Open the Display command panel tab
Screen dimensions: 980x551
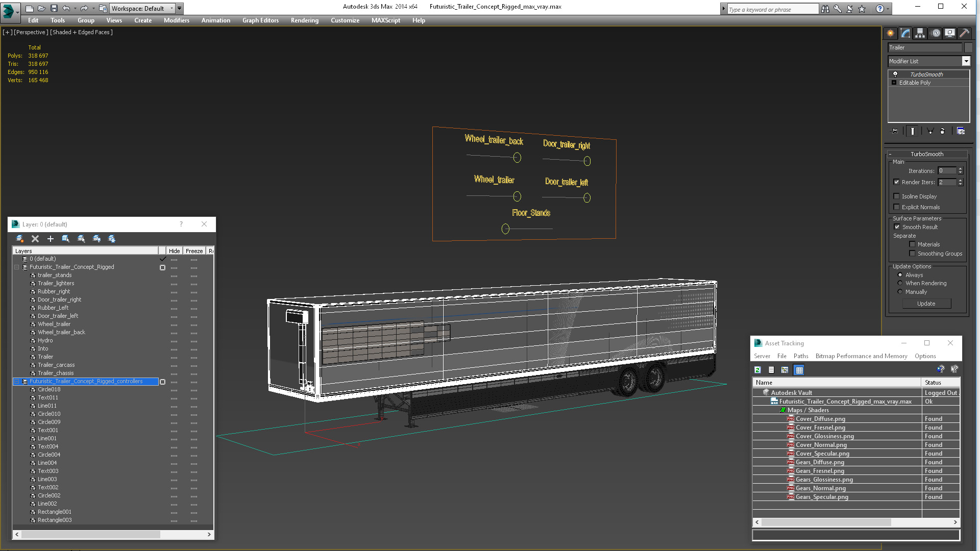(950, 33)
